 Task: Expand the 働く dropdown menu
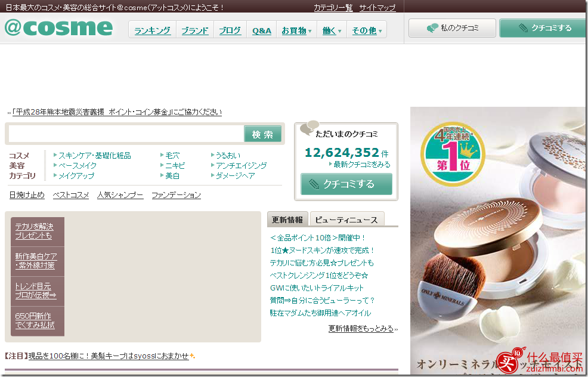[x=332, y=31]
